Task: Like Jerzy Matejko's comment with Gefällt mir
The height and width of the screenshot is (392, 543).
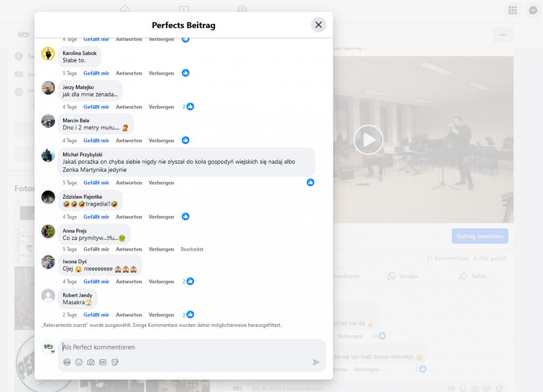Action: (x=97, y=107)
